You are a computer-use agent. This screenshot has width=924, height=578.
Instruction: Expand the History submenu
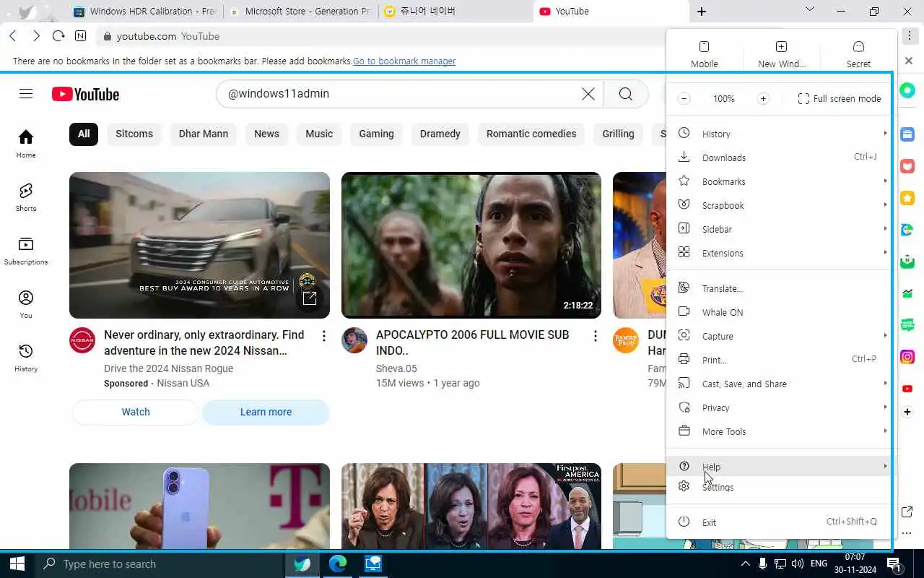coord(780,134)
